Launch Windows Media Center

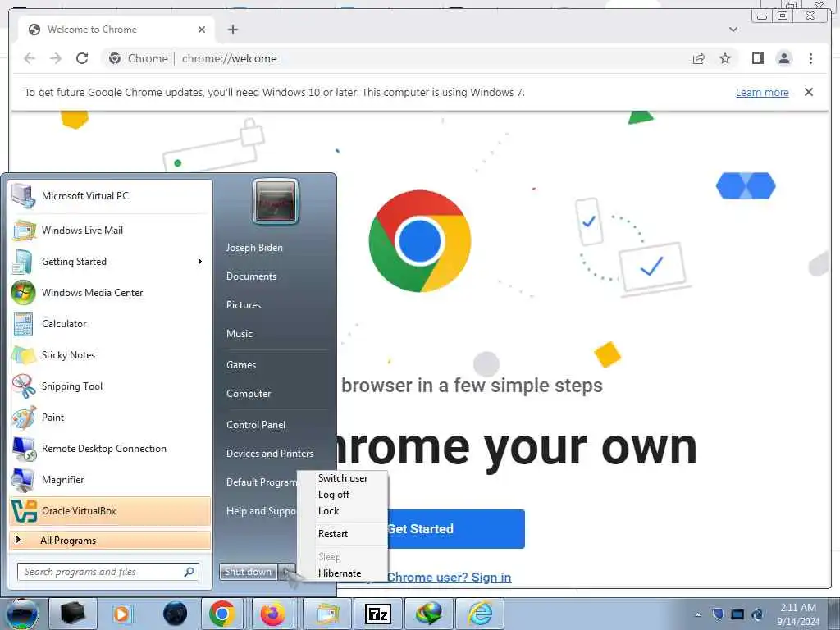(110, 293)
